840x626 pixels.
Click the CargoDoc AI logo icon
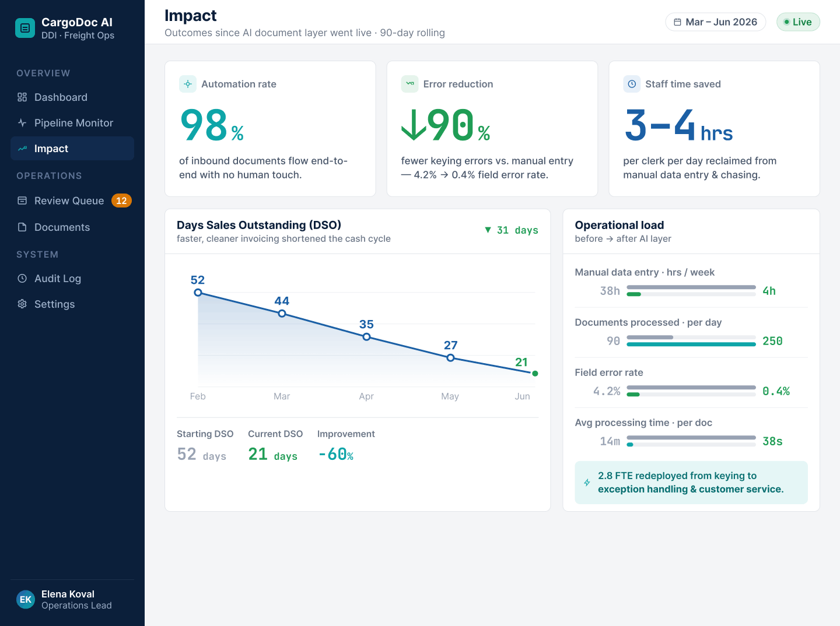click(x=25, y=28)
